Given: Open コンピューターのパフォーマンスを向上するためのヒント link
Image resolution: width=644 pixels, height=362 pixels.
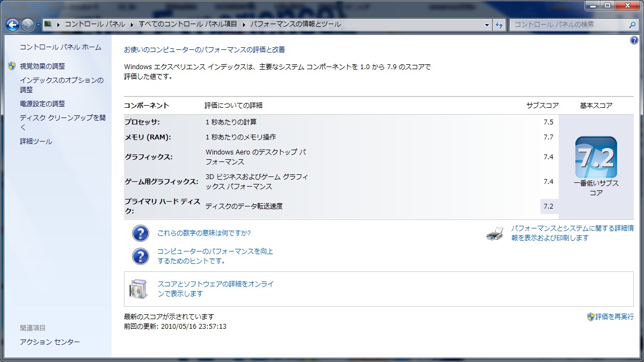Looking at the screenshot, I should click(x=215, y=256).
